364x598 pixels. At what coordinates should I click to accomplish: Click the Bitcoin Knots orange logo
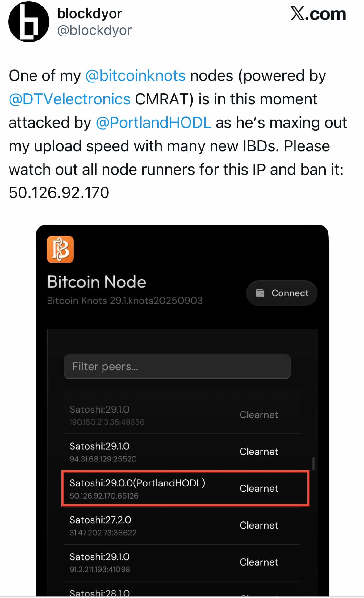point(60,249)
